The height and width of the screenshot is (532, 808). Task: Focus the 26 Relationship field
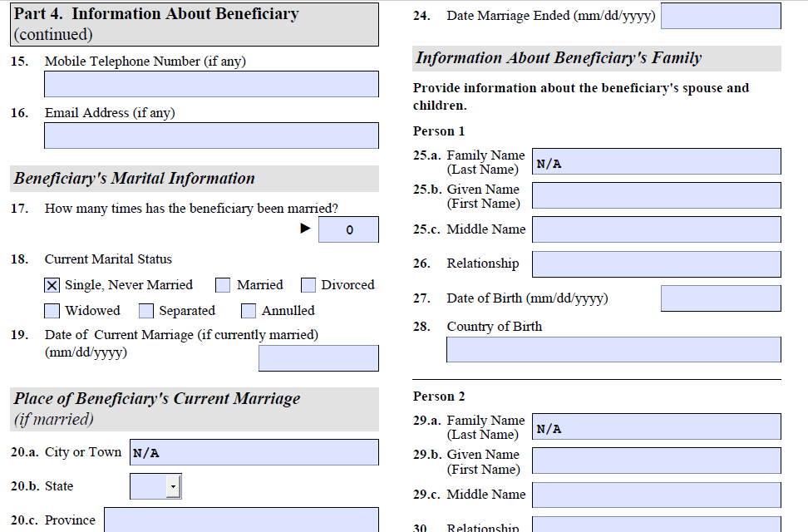point(657,264)
